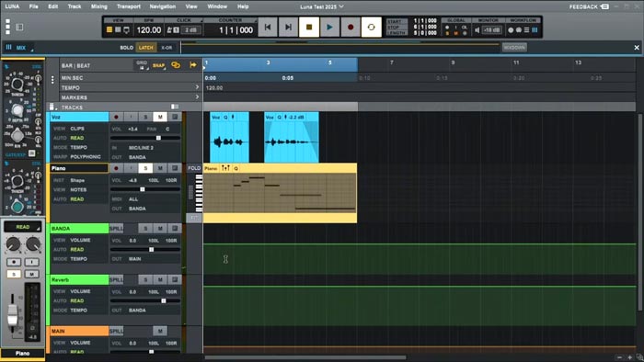Click the blue bars workflow icon
This screenshot has height=362, width=644.
[535, 30]
